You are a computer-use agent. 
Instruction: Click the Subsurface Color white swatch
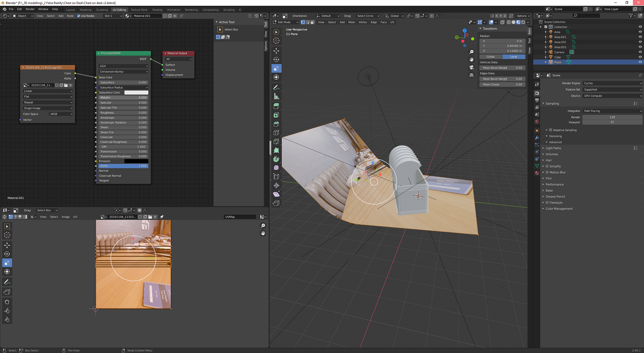pos(136,93)
